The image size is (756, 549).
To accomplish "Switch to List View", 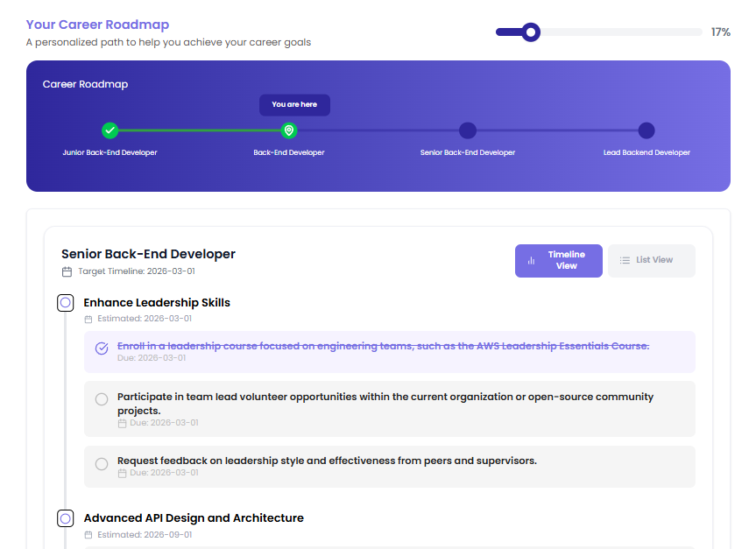I will [651, 260].
